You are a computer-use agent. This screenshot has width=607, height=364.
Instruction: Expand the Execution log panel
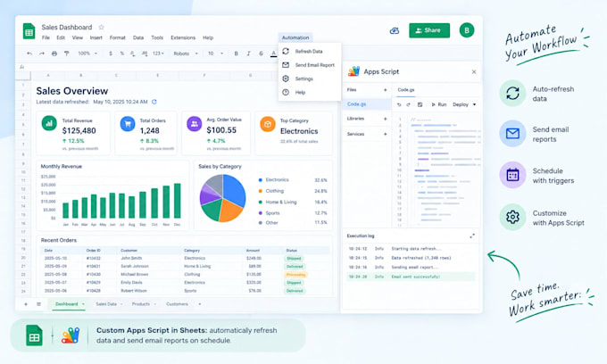point(472,236)
